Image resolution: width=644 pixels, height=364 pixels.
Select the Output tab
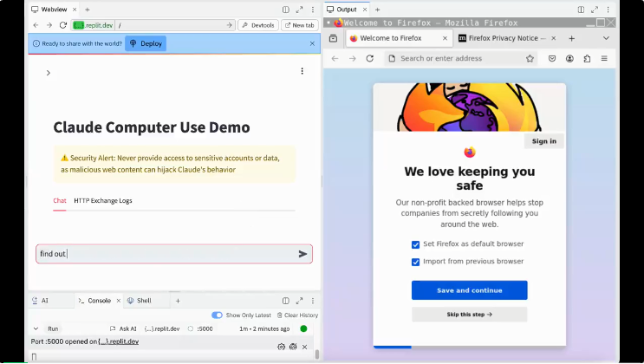point(342,10)
